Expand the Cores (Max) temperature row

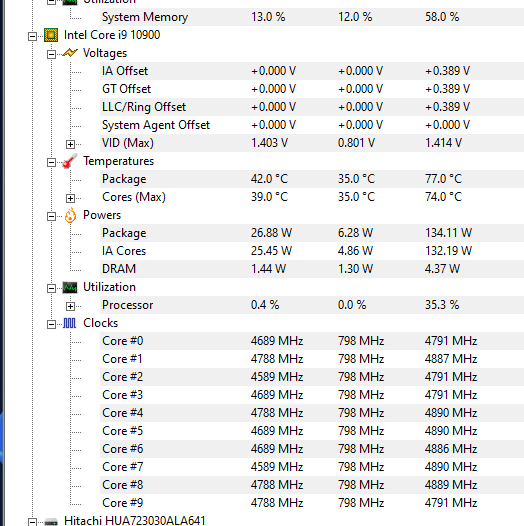click(x=70, y=198)
